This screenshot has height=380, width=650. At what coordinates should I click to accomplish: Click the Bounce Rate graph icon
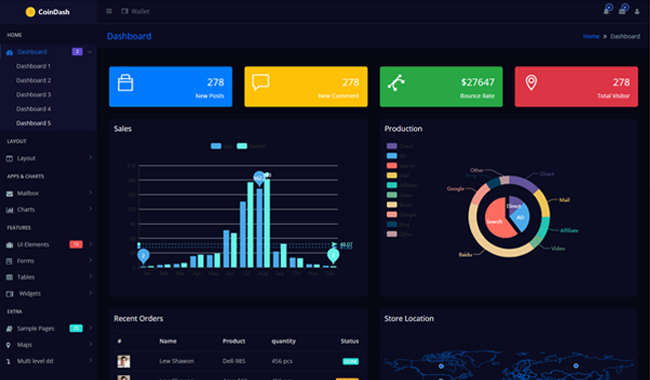[x=396, y=82]
